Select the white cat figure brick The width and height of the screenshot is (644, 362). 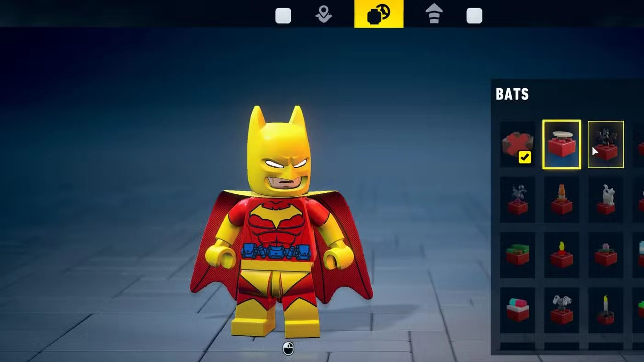(606, 200)
